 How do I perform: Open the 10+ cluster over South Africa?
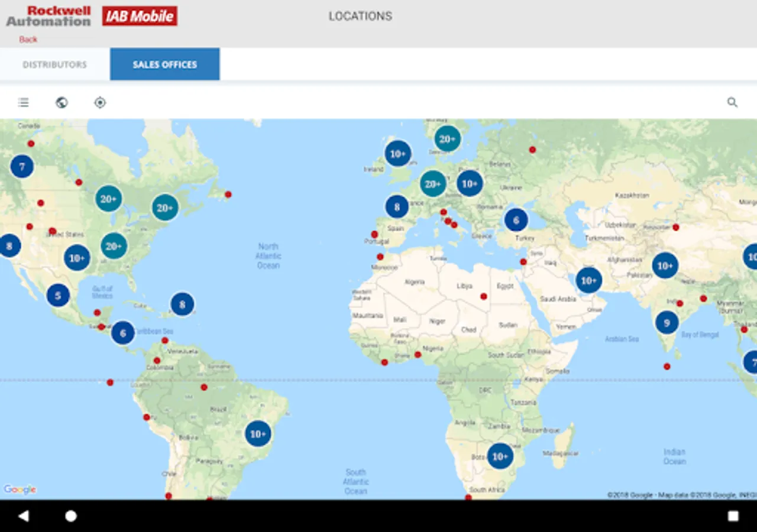point(500,456)
